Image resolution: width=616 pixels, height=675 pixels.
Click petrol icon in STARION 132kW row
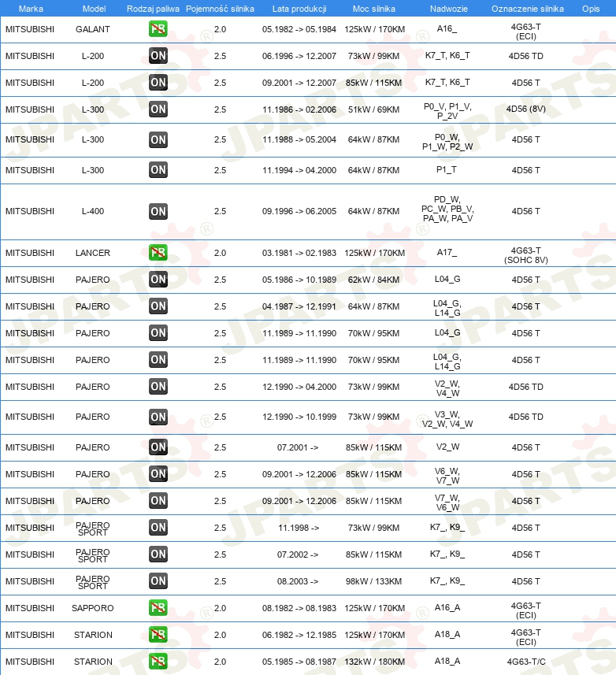(158, 662)
